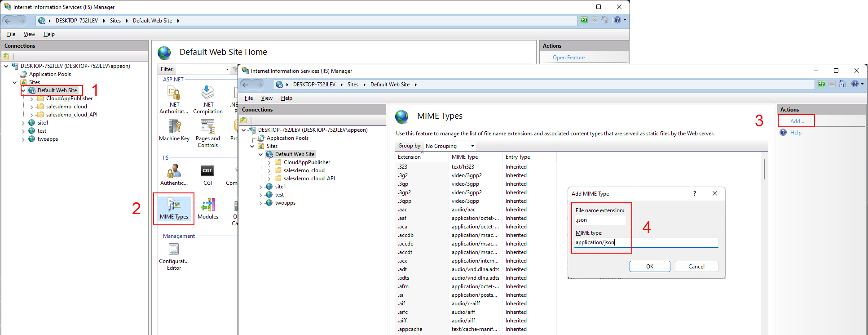The width and height of the screenshot is (868, 335).
Task: Open the View menu in front window
Action: click(x=267, y=98)
